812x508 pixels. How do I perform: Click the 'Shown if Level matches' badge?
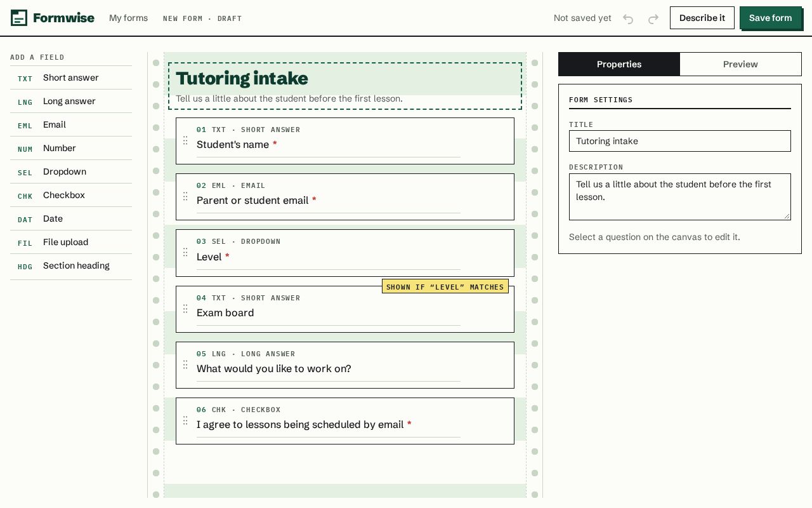[x=445, y=286]
